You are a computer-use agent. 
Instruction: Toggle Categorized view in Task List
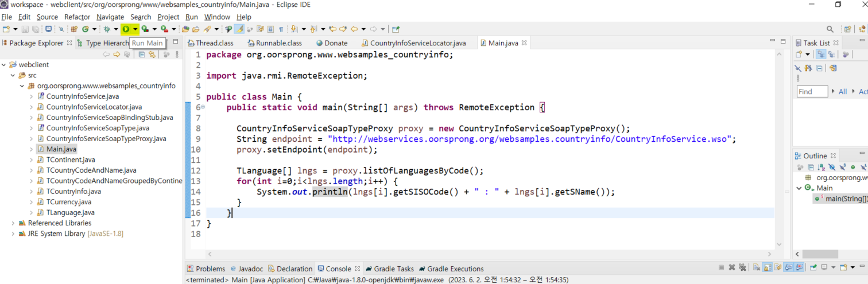pyautogui.click(x=821, y=55)
